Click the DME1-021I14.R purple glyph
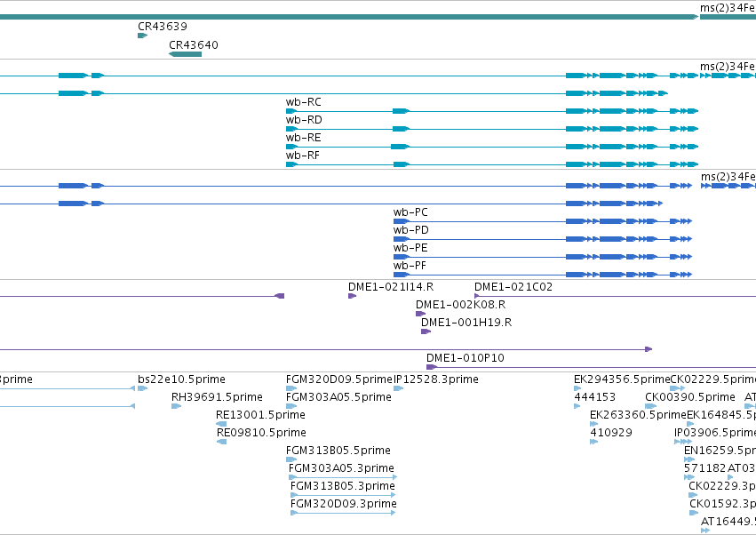This screenshot has height=535, width=756. (x=353, y=296)
